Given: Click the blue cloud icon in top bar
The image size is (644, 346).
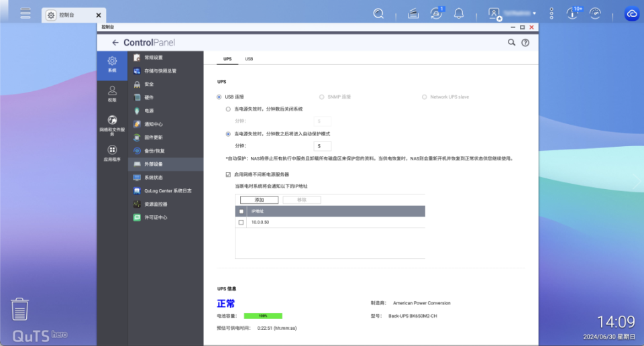Looking at the screenshot, I should 632,13.
